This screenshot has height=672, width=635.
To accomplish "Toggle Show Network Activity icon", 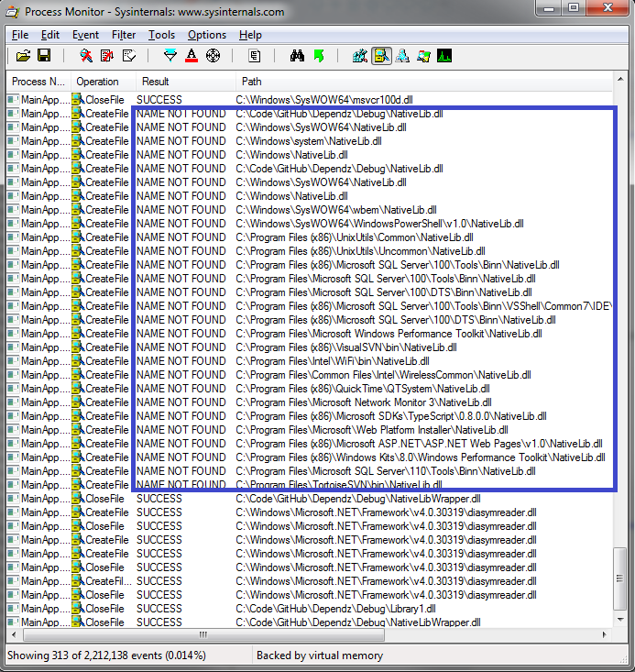I will [402, 56].
